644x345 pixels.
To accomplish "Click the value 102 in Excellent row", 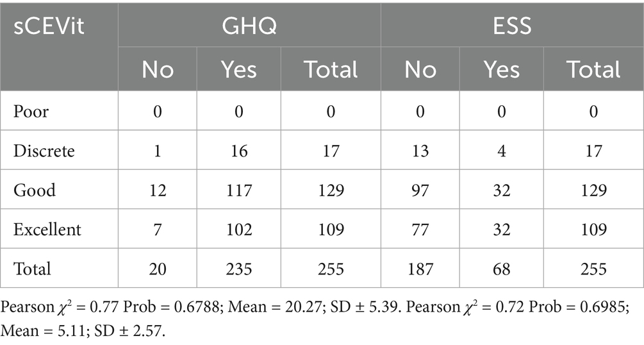I will (239, 230).
